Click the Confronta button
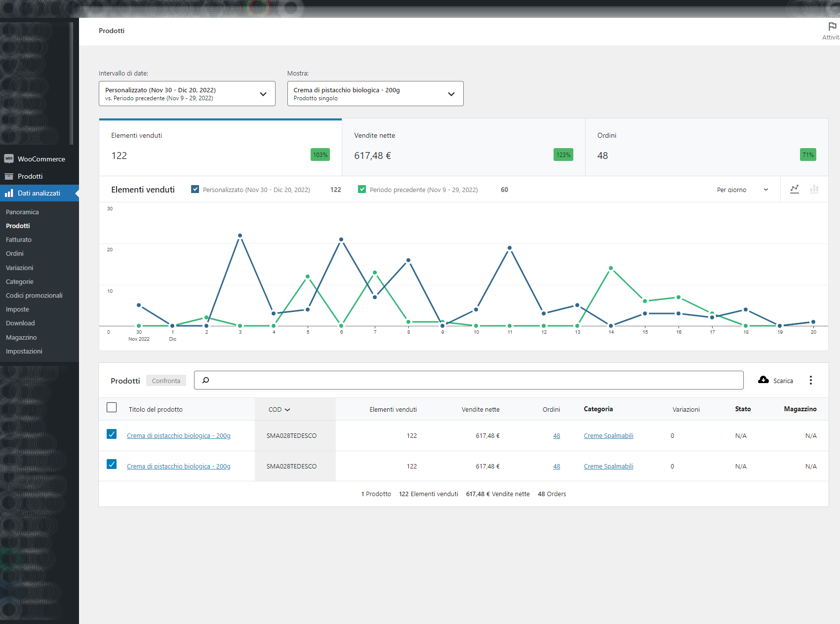 pyautogui.click(x=166, y=380)
